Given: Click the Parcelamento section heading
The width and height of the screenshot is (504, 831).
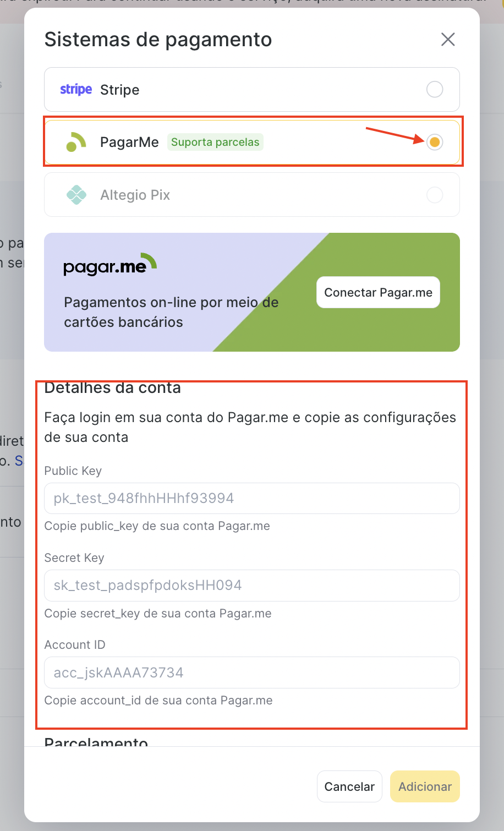Looking at the screenshot, I should click(96, 742).
